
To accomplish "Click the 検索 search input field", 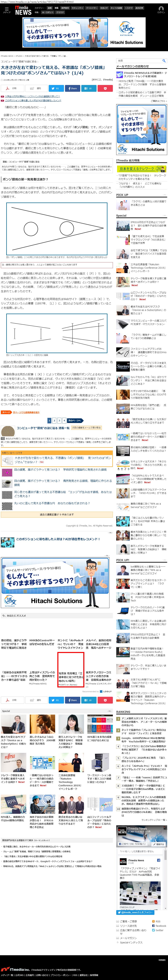I will (138, 61).
